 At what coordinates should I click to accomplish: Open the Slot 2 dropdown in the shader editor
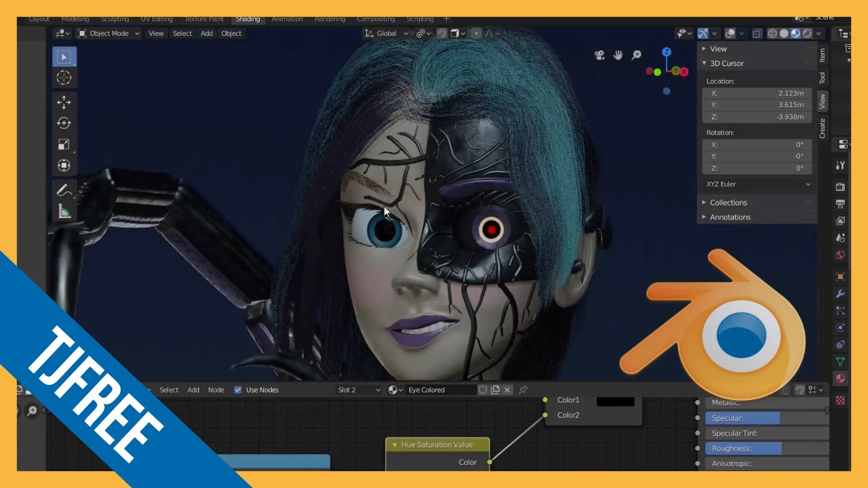(x=358, y=390)
